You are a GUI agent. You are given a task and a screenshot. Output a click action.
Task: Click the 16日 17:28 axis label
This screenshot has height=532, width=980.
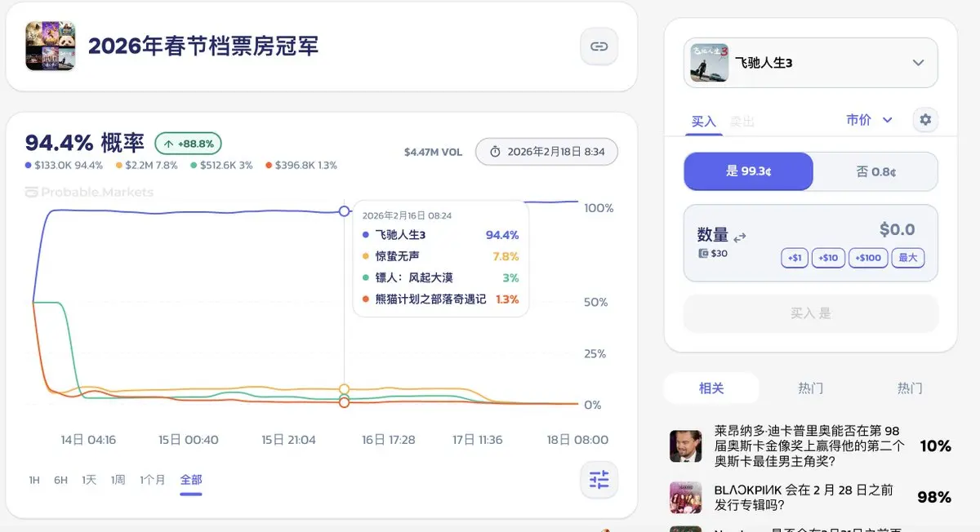click(389, 440)
